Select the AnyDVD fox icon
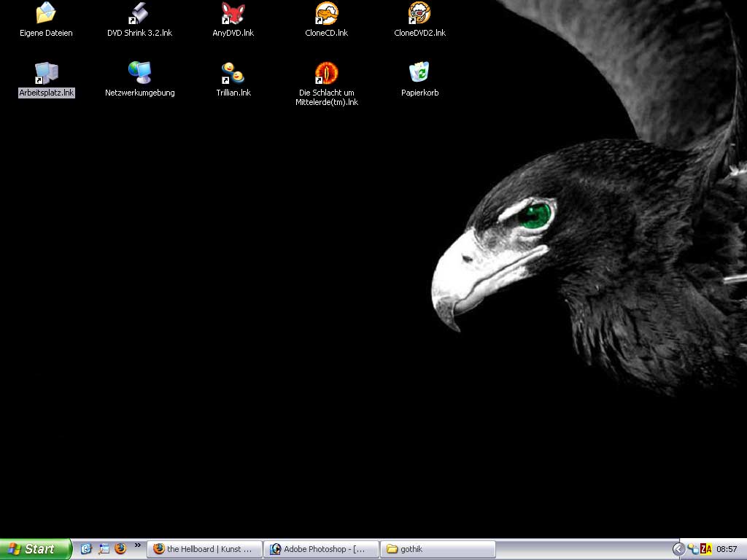 pos(233,13)
